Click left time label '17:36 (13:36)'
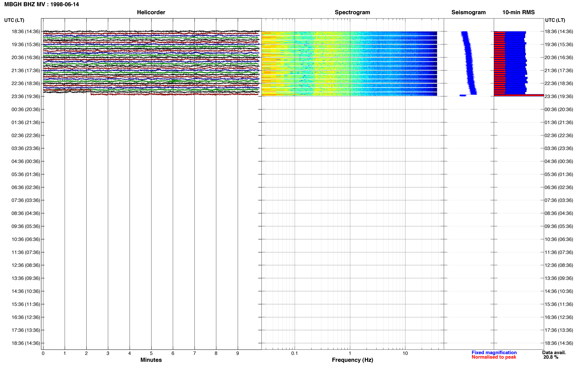The height and width of the screenshot is (368, 588). (x=26, y=330)
